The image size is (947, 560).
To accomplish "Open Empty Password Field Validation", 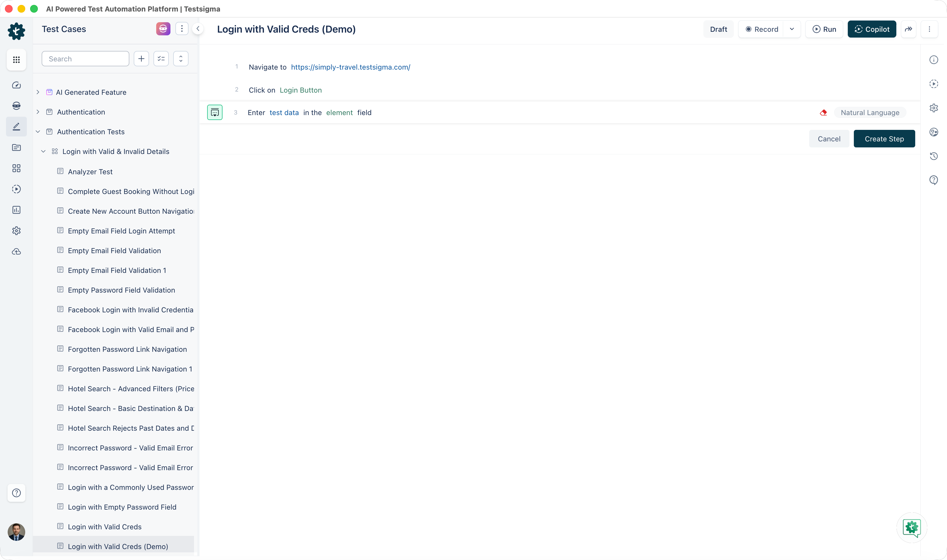I will click(x=121, y=290).
